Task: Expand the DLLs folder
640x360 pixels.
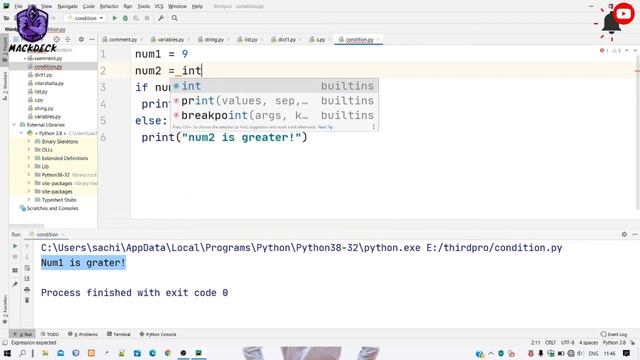Action: [x=29, y=150]
